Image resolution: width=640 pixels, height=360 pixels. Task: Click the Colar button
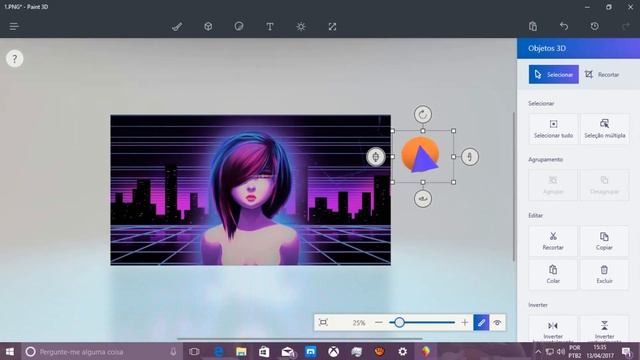point(553,274)
